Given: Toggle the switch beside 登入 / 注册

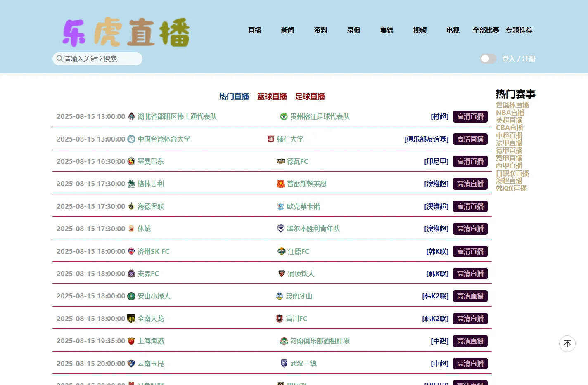Looking at the screenshot, I should 488,59.
